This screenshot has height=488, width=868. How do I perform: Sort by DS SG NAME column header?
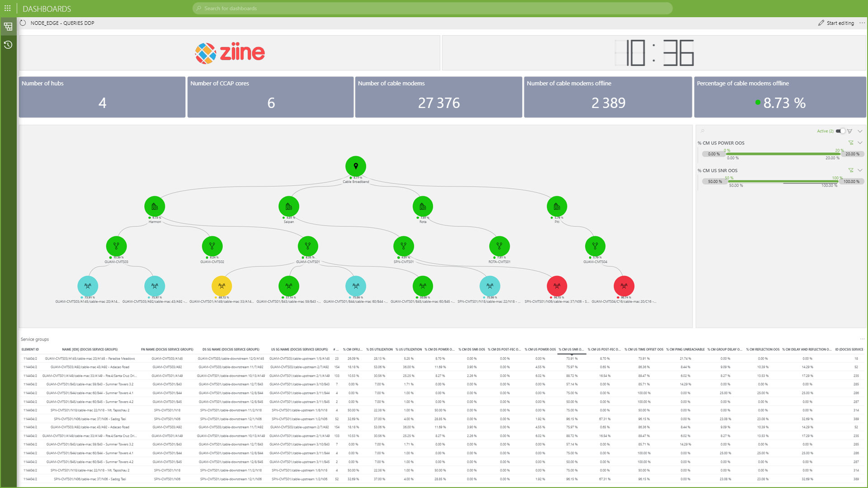coord(231,349)
